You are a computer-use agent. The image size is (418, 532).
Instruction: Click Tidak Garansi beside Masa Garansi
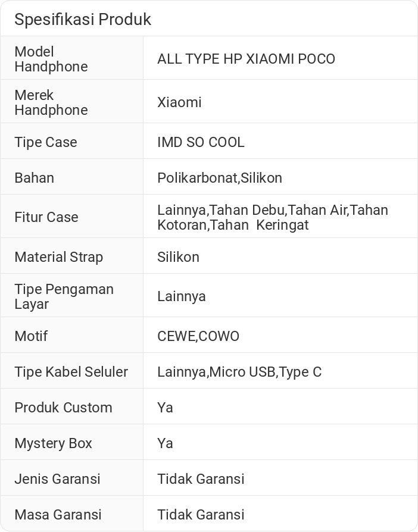[x=201, y=515]
